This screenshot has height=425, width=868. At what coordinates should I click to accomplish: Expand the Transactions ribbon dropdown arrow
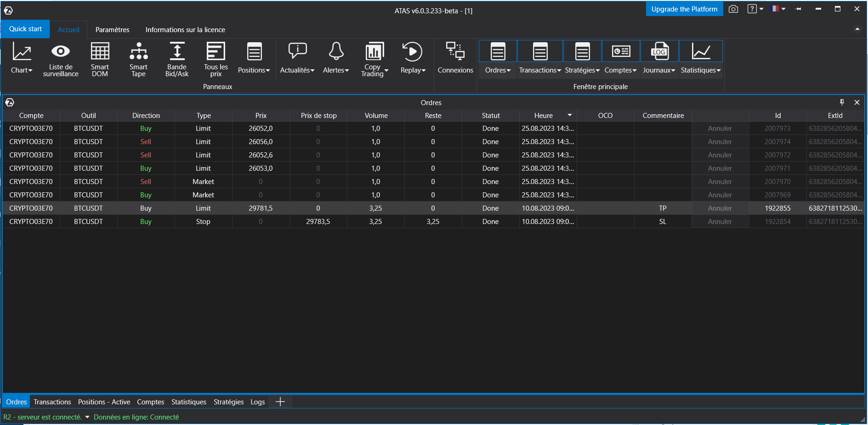click(x=559, y=71)
